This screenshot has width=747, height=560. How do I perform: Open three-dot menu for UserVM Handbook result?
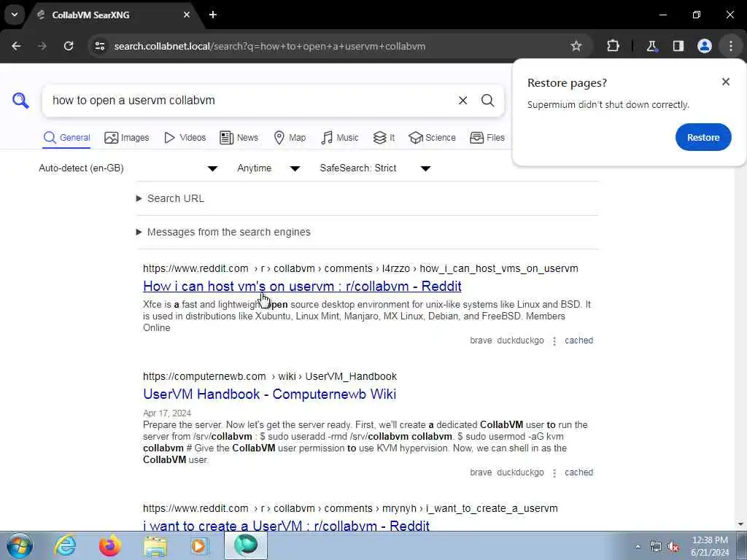point(554,472)
